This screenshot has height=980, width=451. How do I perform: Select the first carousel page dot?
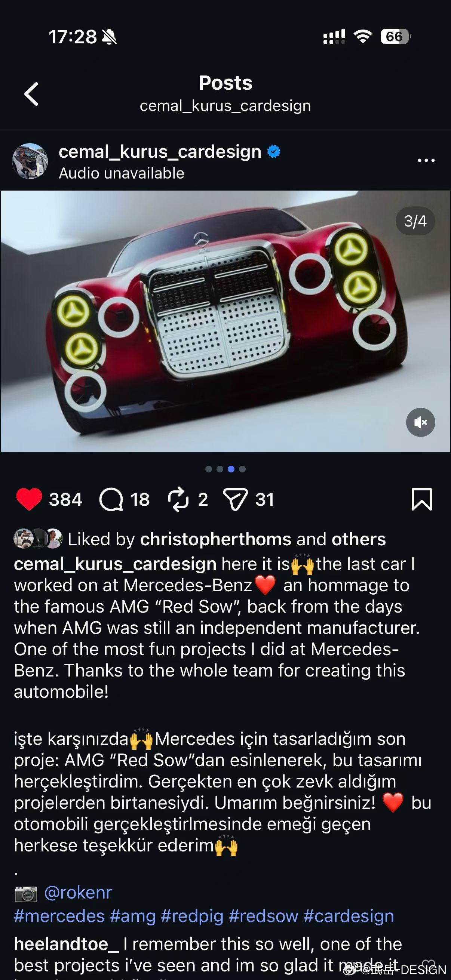pos(209,469)
